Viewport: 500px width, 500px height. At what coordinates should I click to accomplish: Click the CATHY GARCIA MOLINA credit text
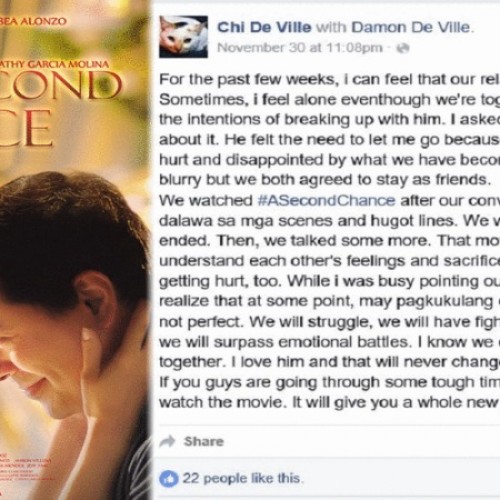coord(55,64)
